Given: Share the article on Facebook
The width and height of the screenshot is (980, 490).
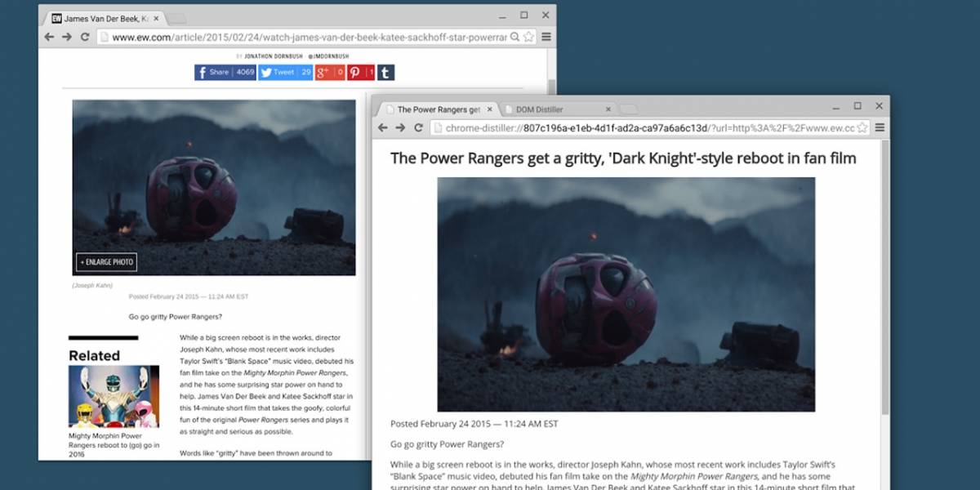Looking at the screenshot, I should tap(225, 72).
